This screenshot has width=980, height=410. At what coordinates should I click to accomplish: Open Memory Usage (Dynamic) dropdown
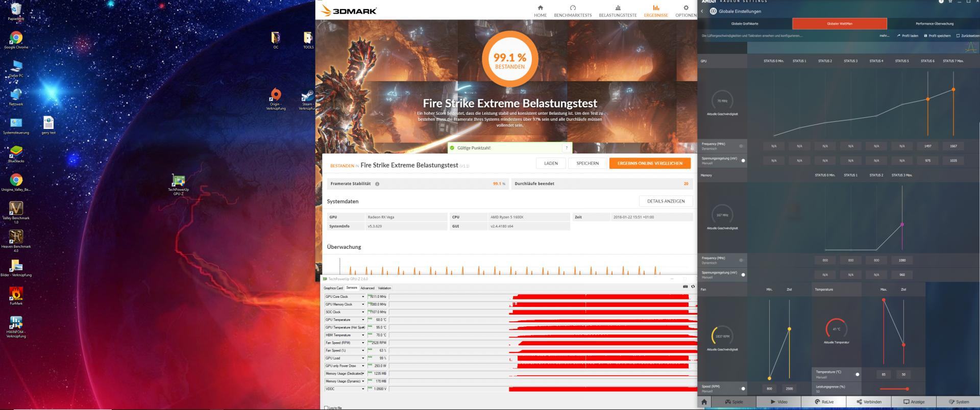point(363,381)
